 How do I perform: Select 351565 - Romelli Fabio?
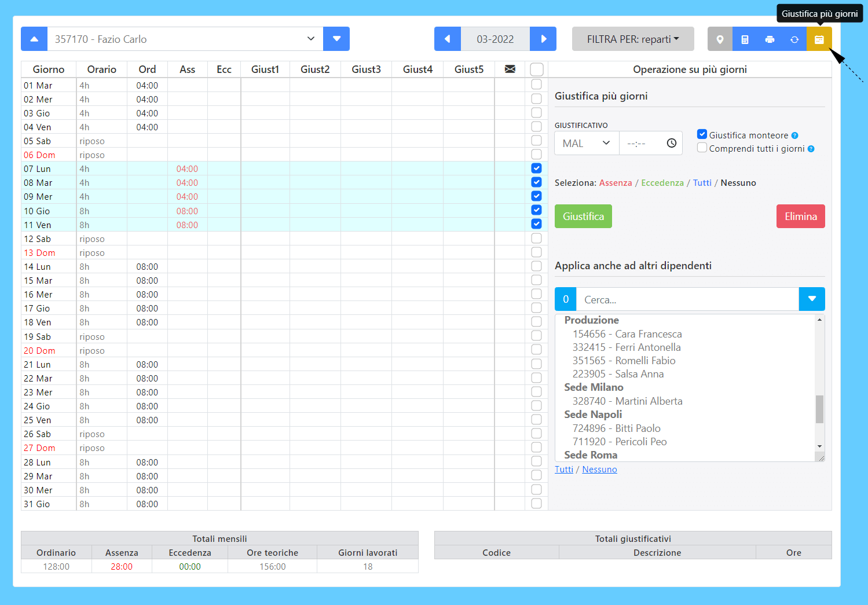(x=624, y=361)
